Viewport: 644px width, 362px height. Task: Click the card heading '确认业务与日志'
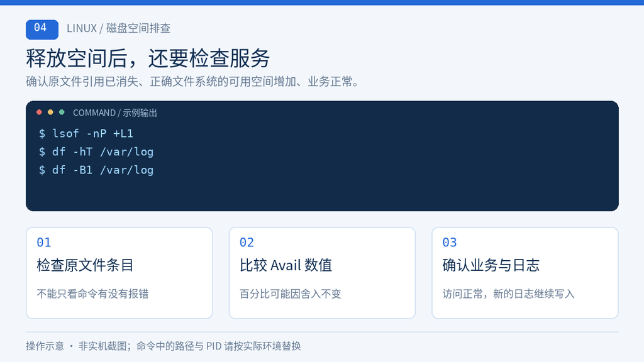[x=491, y=265]
